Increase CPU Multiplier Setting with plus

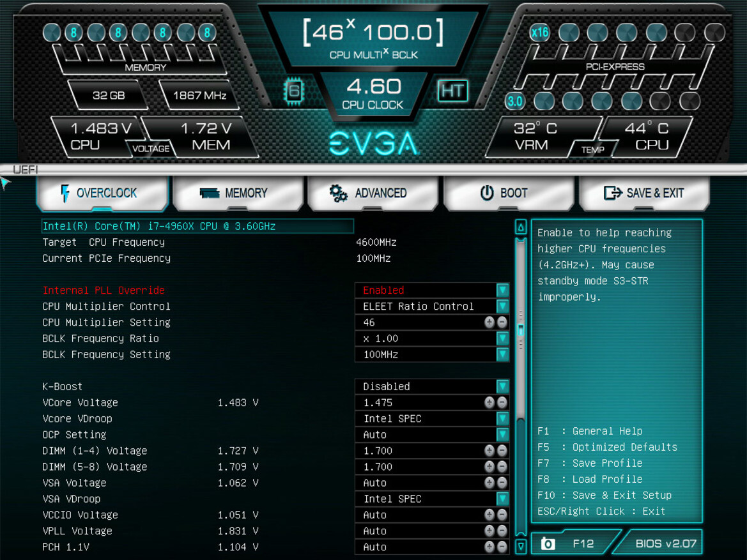coord(489,322)
